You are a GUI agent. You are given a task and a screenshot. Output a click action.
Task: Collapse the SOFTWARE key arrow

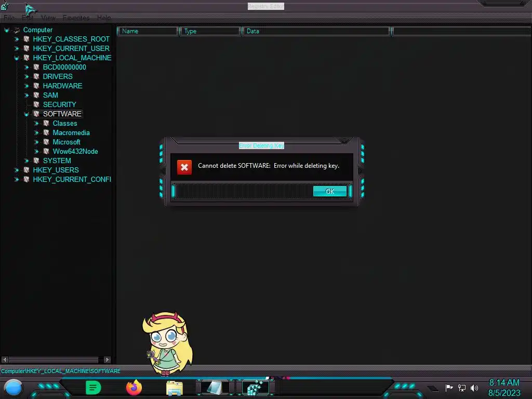click(x=26, y=114)
